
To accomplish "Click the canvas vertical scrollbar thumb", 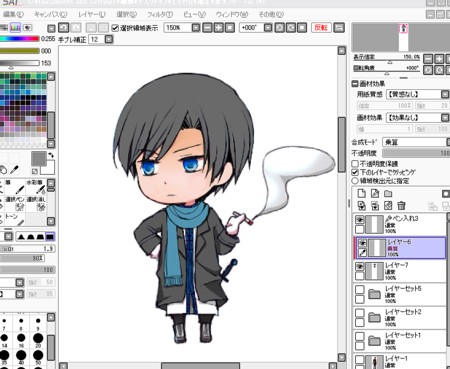I will [342, 144].
